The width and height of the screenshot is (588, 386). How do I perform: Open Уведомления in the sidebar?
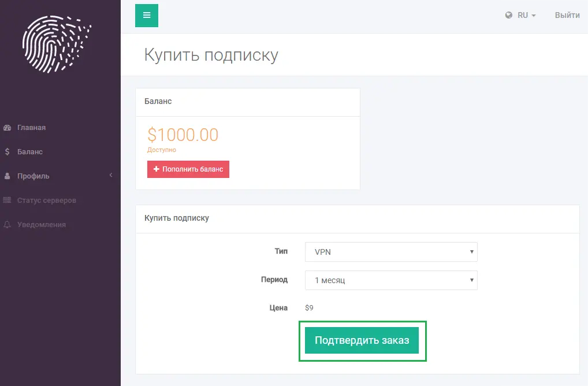pyautogui.click(x=42, y=225)
